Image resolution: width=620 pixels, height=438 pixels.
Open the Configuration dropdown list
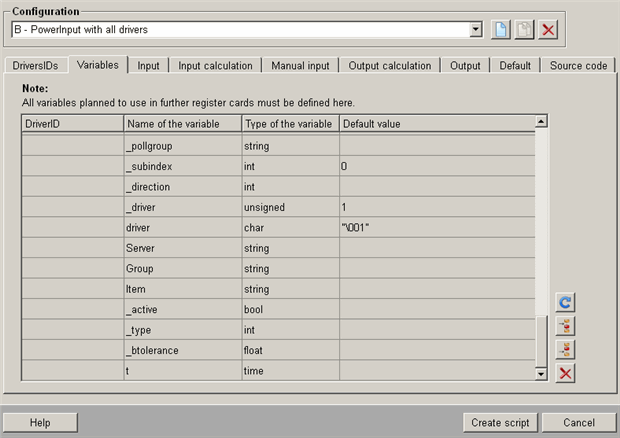[476, 30]
